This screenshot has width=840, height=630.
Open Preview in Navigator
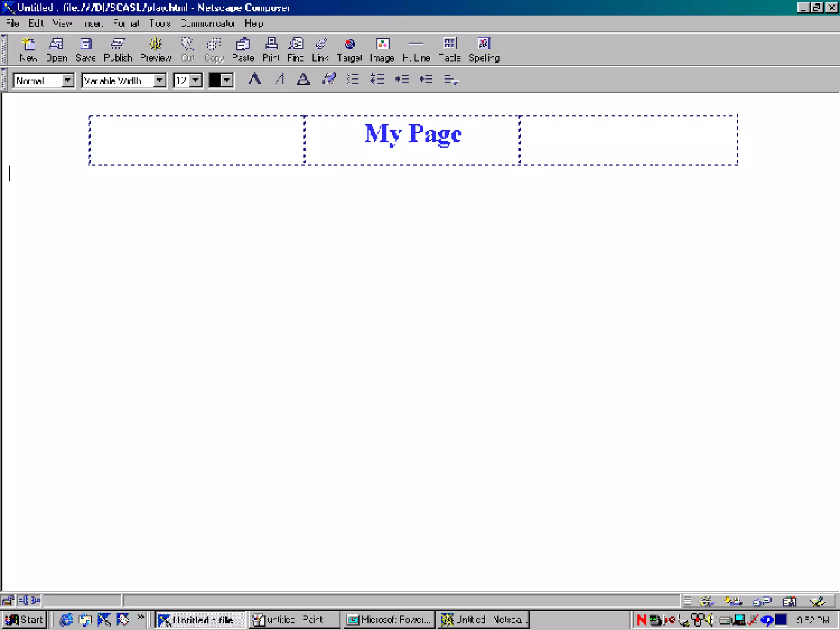156,49
